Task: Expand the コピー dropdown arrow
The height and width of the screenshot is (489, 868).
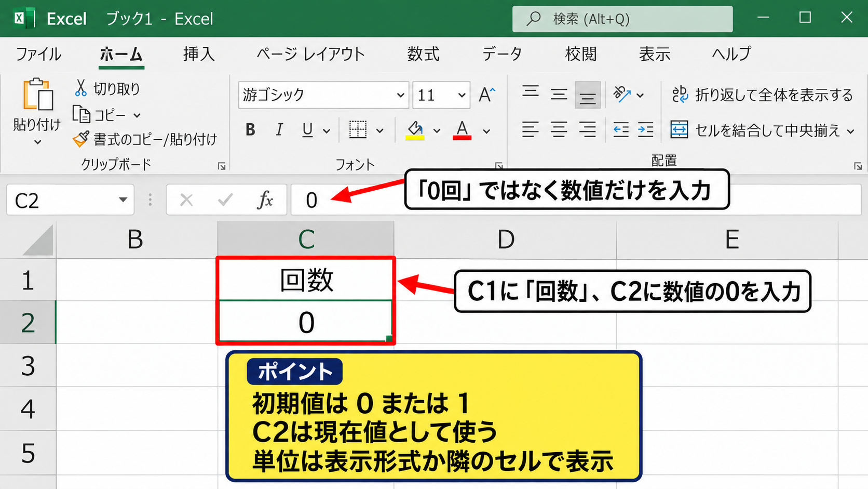Action: [x=137, y=115]
